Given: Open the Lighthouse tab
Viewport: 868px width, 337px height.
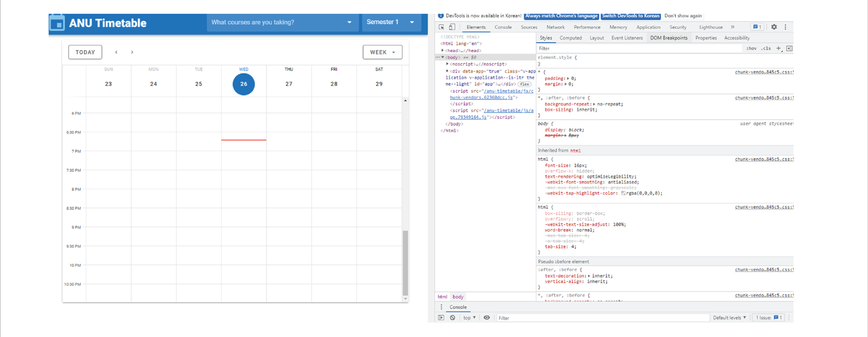Looking at the screenshot, I should pos(711,27).
